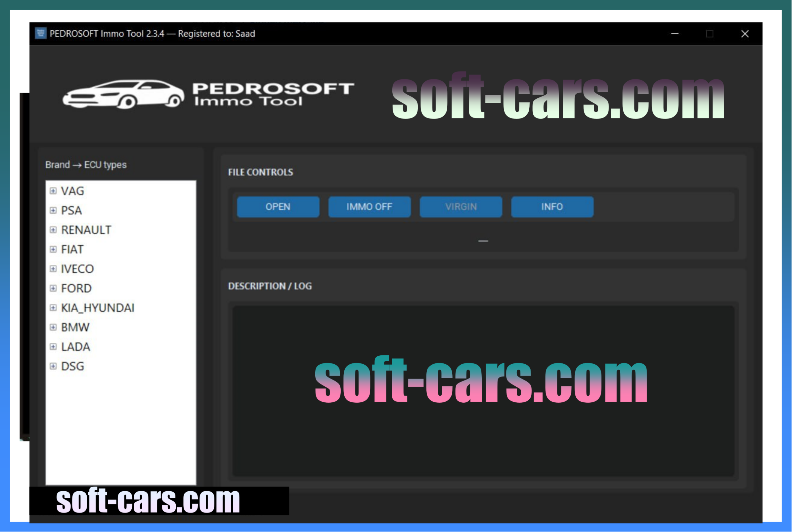The height and width of the screenshot is (532, 792).
Task: Select the FORD brand label
Action: (76, 288)
